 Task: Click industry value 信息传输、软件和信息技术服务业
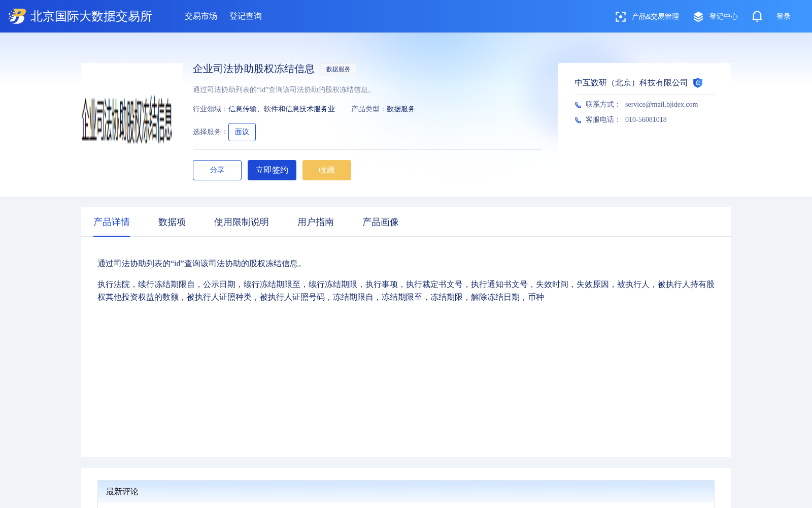282,109
